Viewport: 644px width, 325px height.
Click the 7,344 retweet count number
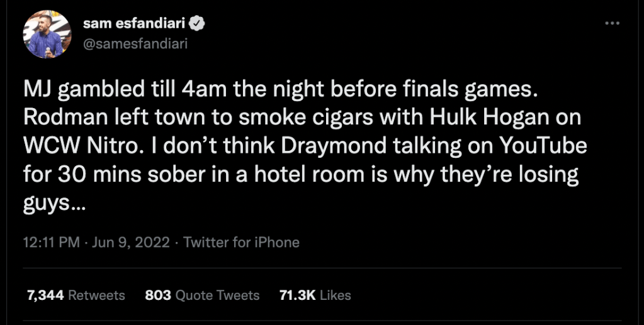tap(45, 295)
